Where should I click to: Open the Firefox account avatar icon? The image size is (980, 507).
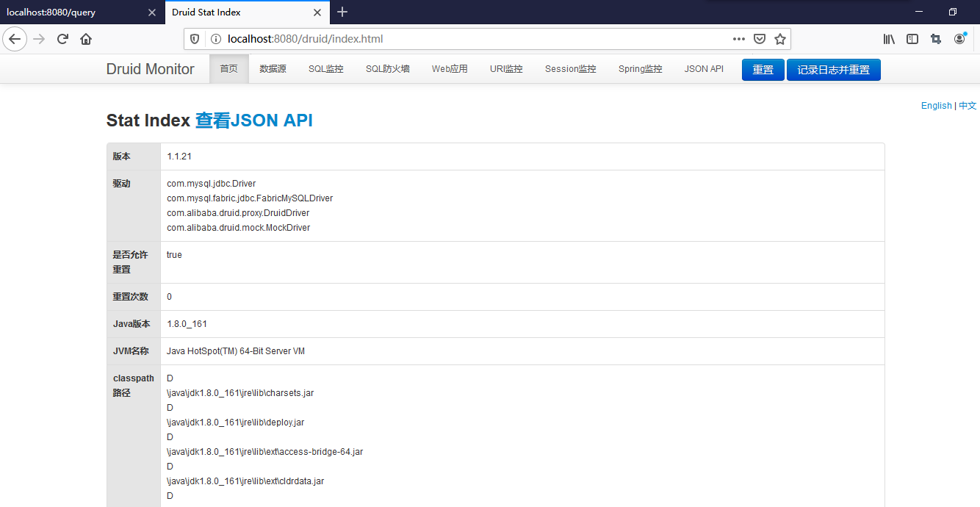(959, 39)
